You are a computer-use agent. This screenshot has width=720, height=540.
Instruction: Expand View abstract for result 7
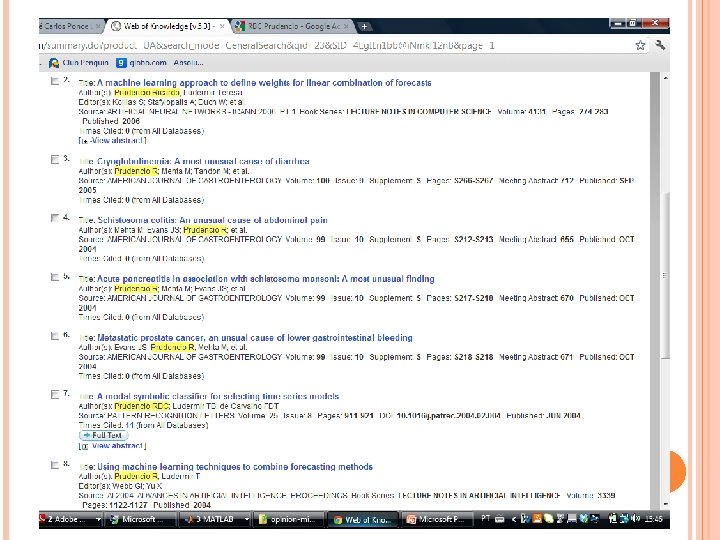[x=113, y=446]
